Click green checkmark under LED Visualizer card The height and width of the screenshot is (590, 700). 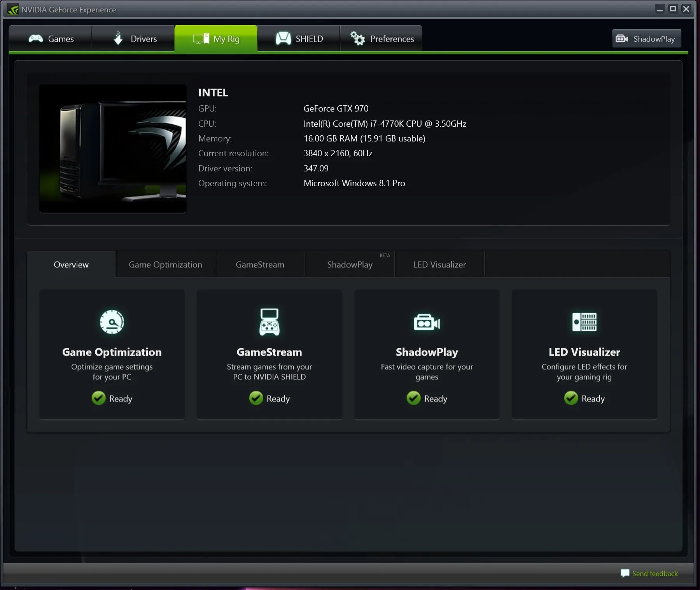pos(571,398)
